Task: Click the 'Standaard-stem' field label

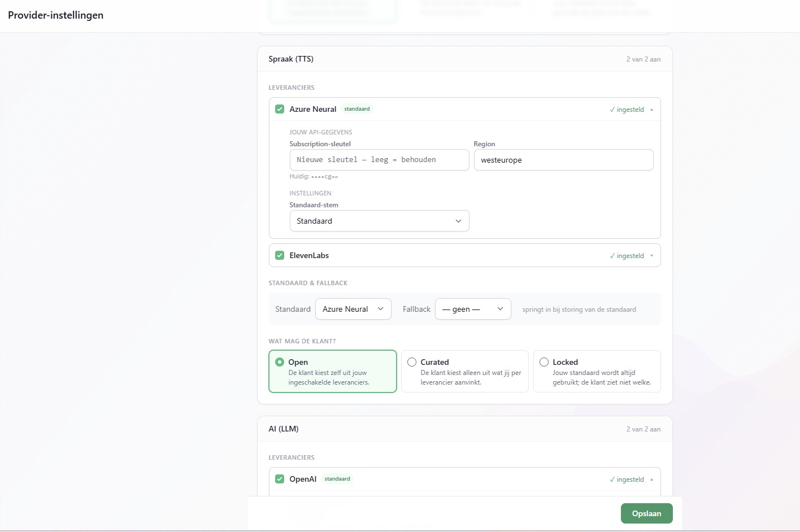Action: click(x=314, y=205)
